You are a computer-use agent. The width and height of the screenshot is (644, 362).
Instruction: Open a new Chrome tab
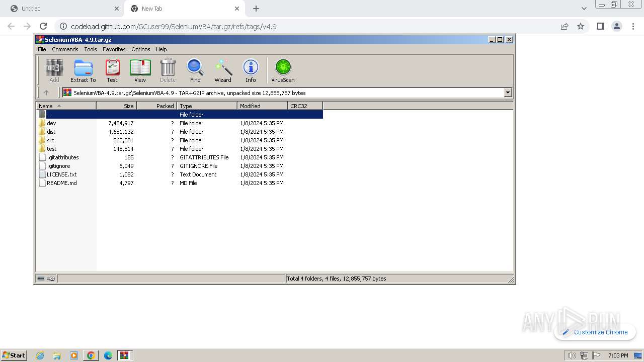click(x=256, y=9)
